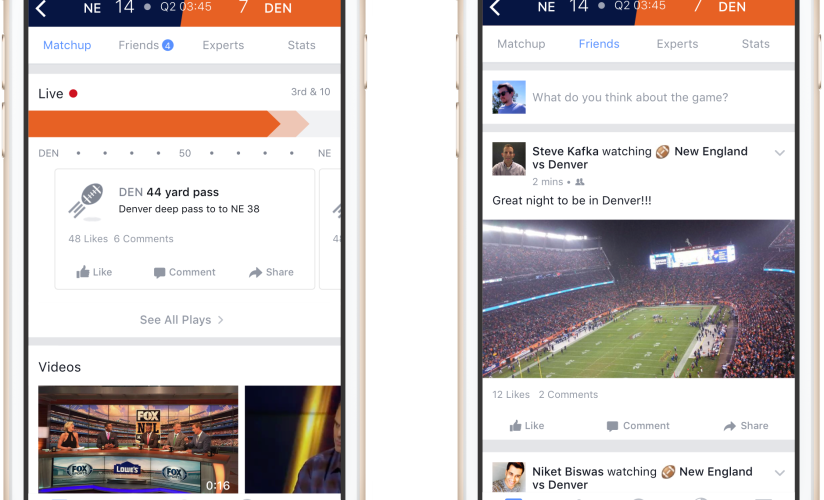This screenshot has height=500, width=824.
Task: Comment on the 44 yard pass play
Action: tap(184, 272)
